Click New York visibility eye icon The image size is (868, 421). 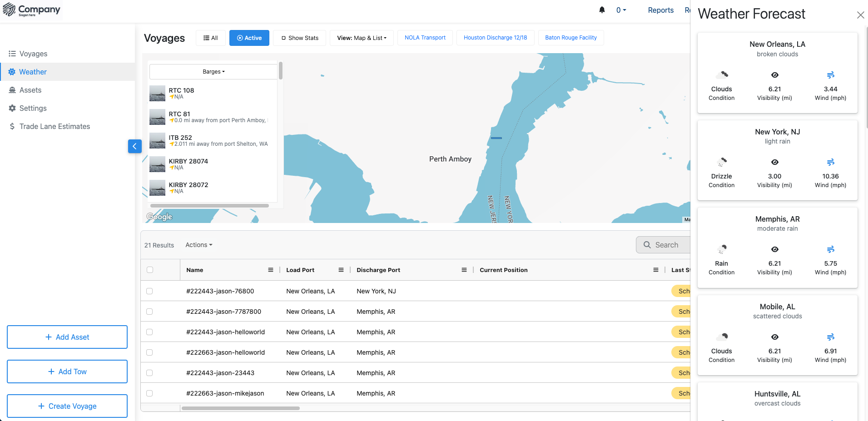point(774,162)
